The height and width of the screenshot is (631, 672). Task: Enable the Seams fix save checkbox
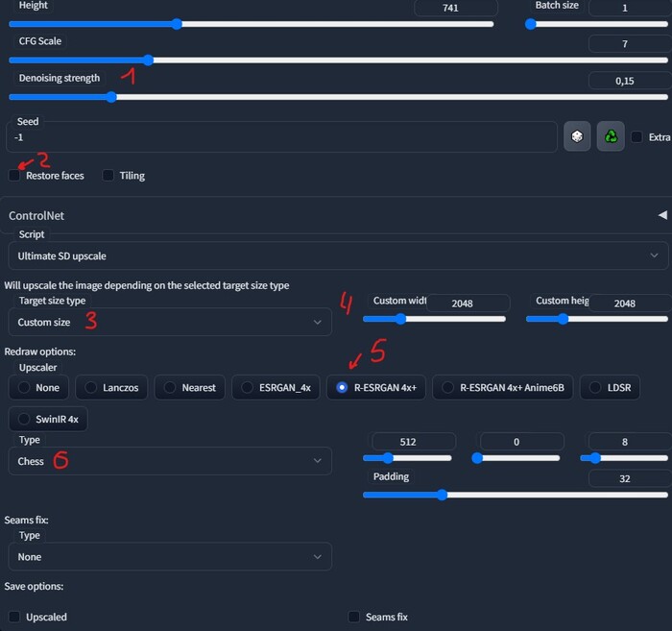353,617
